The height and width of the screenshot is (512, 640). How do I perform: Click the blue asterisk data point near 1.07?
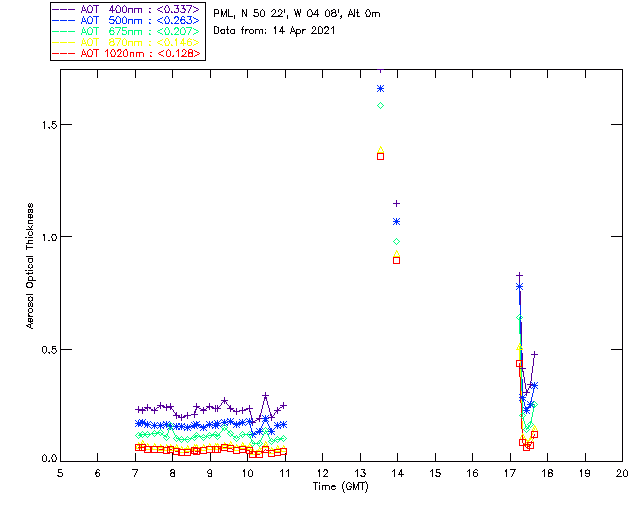coord(396,222)
